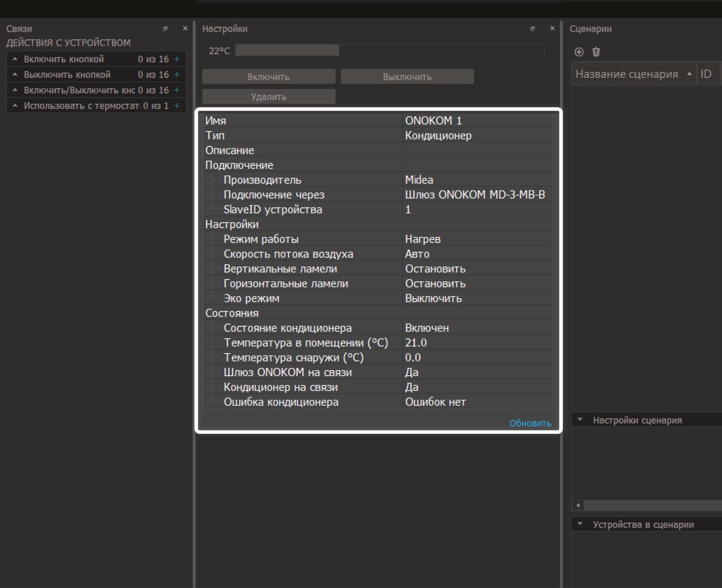
Task: Change 'Режим работы' value Нагрев
Action: pyautogui.click(x=477, y=239)
